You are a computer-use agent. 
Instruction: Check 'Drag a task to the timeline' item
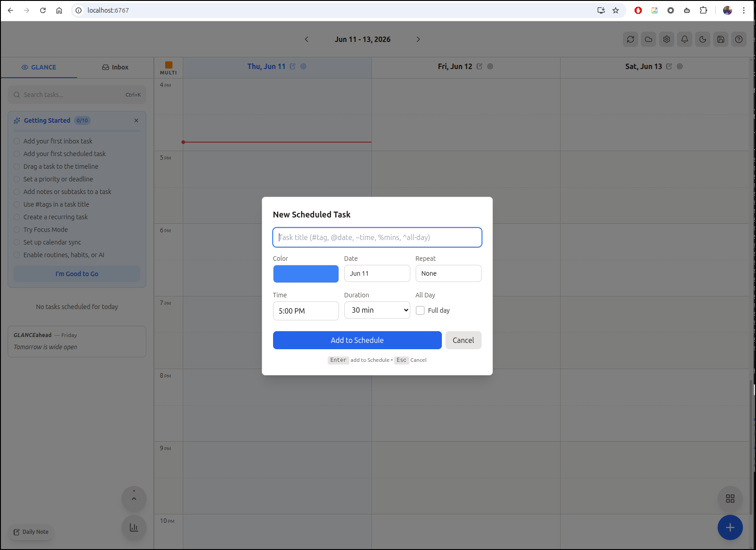(17, 166)
